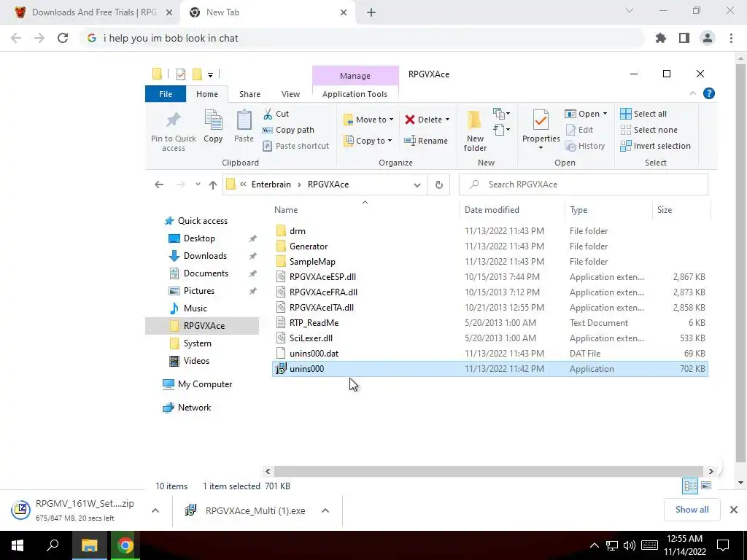
Task: Open the notification center icon
Action: point(723,545)
